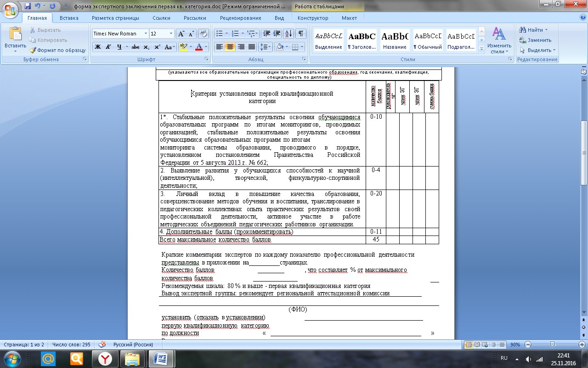Sort the selected text
Screen dimensions: 588x368
coord(288,34)
